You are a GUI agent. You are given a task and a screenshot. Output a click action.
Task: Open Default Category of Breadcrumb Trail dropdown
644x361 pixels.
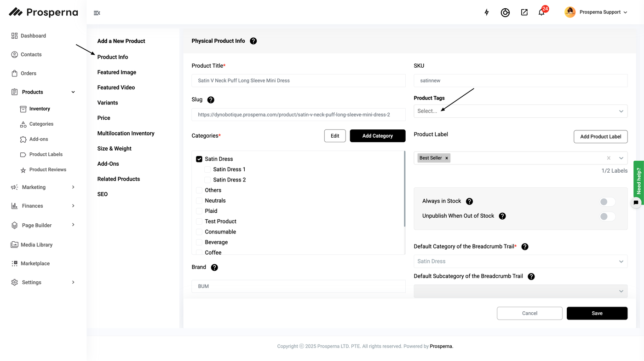[x=520, y=261]
